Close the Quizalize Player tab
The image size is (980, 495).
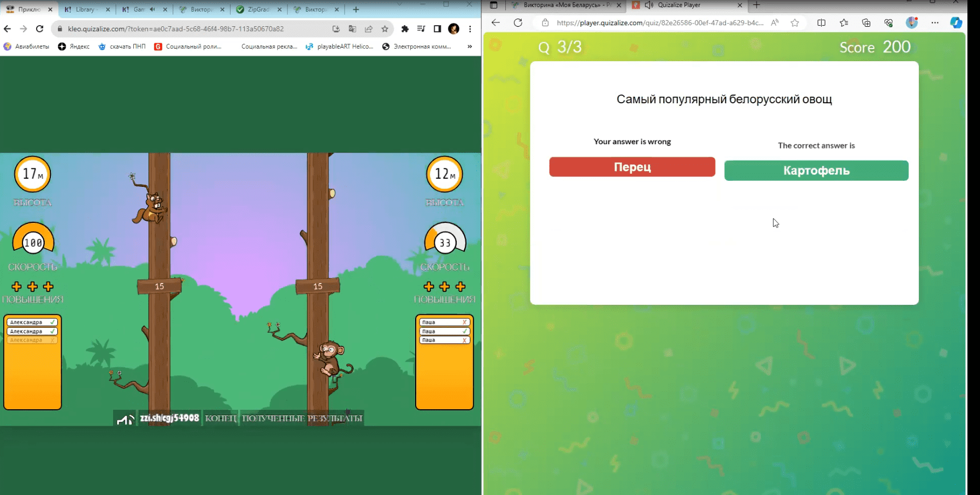click(x=740, y=5)
